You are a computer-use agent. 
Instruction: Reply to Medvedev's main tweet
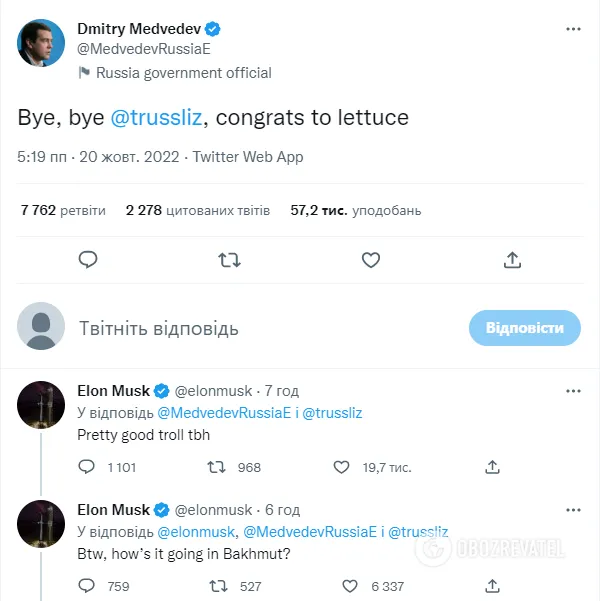point(88,260)
